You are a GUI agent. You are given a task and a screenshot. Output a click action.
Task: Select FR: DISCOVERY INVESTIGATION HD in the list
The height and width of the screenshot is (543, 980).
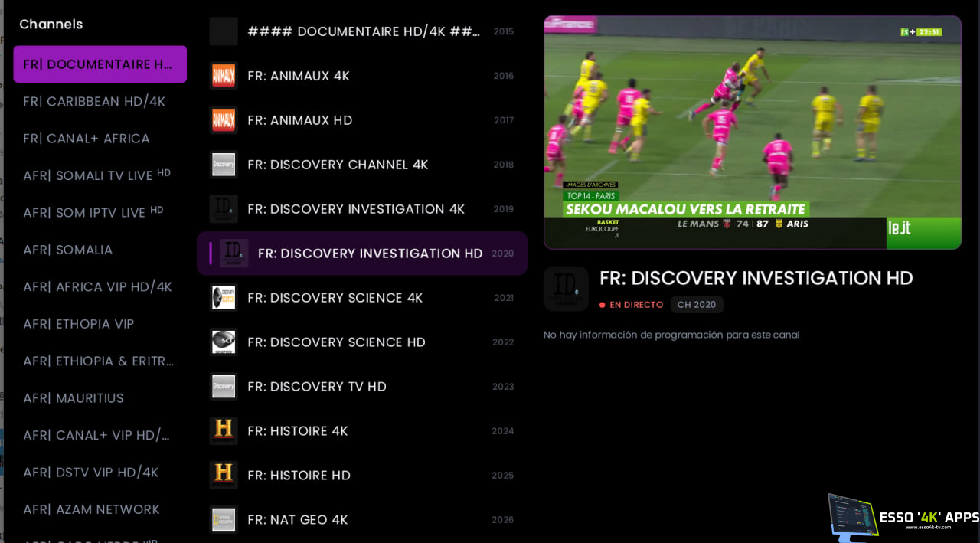[x=362, y=254]
